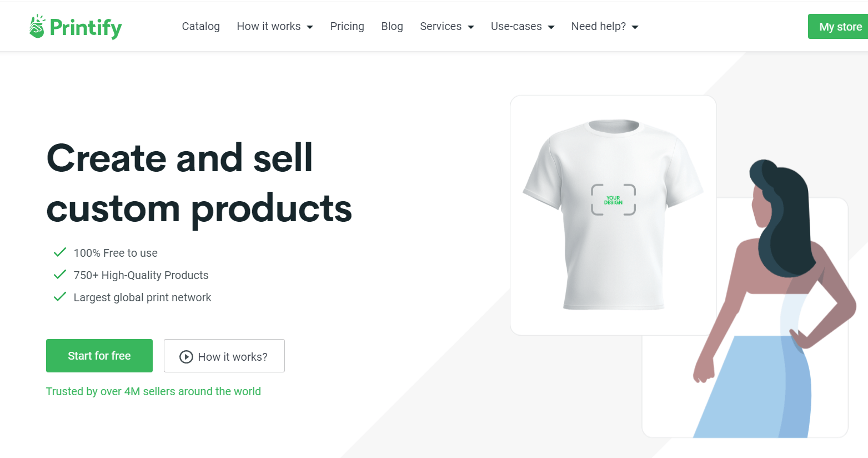Click the Start for free button
868x458 pixels.
pos(99,356)
